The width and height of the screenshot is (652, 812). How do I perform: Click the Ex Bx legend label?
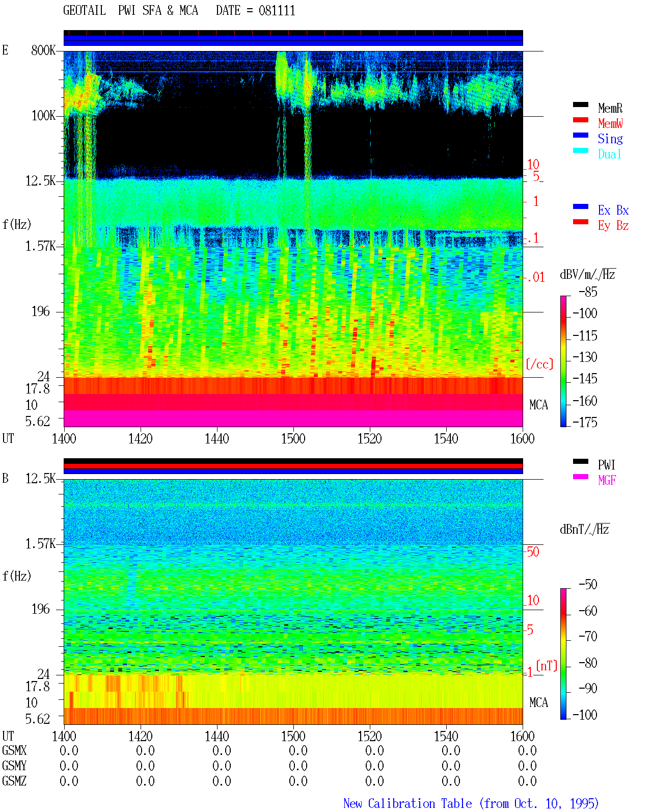[x=613, y=210]
